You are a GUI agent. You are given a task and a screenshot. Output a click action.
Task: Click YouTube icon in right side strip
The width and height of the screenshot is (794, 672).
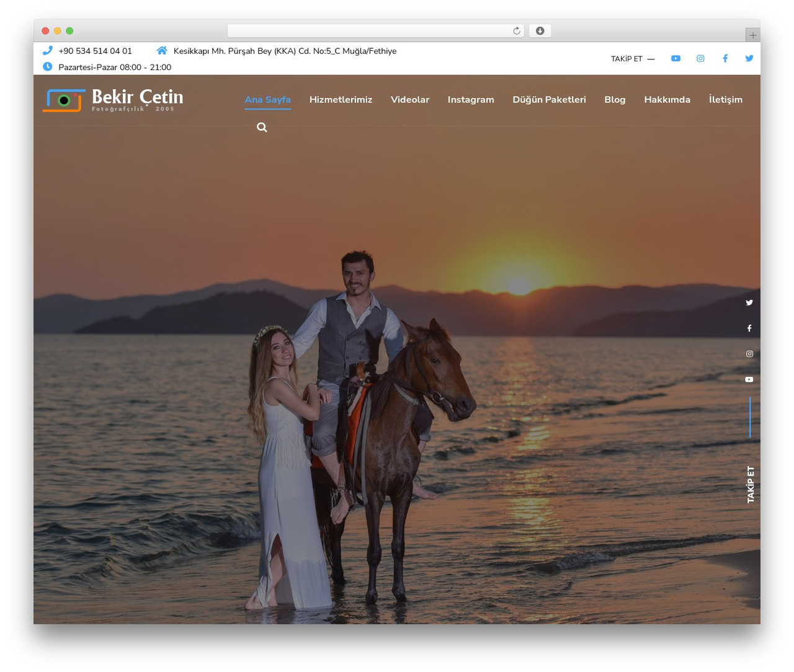[x=749, y=379]
